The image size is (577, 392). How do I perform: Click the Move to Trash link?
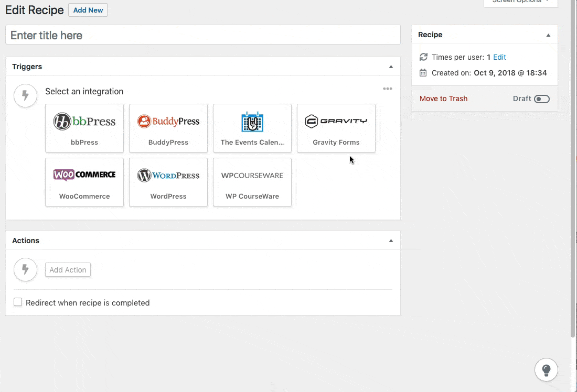[443, 99]
